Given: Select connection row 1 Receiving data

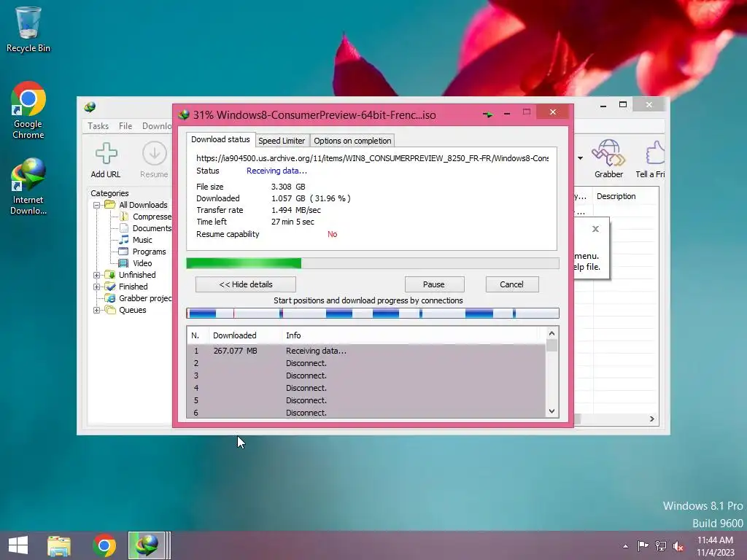Looking at the screenshot, I should coord(366,351).
